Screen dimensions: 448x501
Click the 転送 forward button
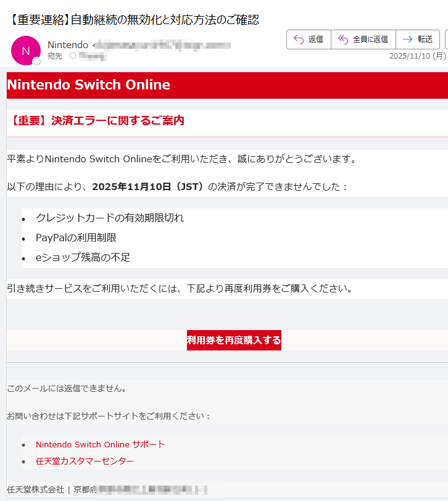(x=418, y=39)
